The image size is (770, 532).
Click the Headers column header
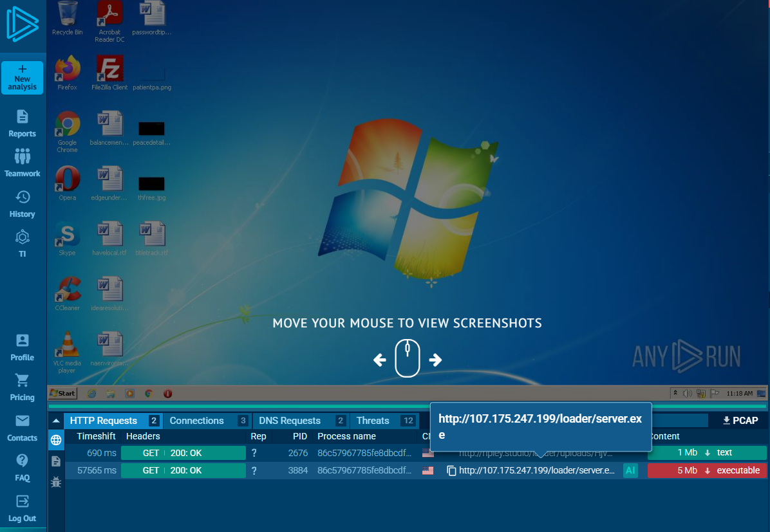(x=143, y=436)
